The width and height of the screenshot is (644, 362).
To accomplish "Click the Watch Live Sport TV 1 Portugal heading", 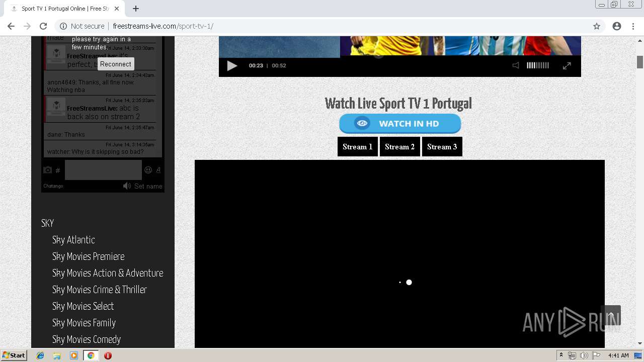I will 398,104.
